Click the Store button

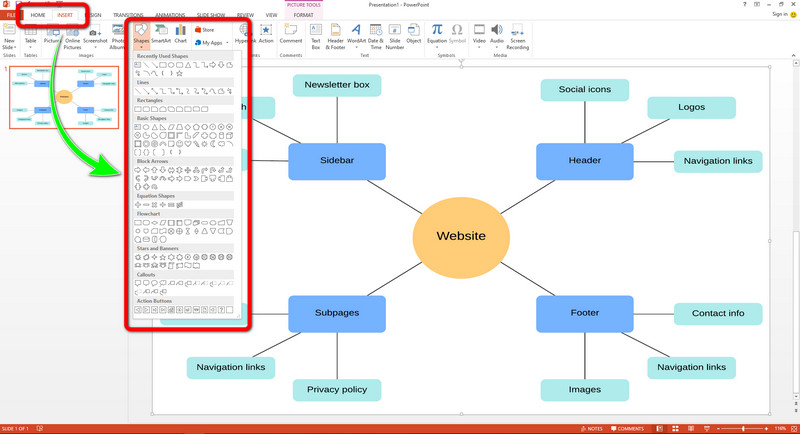(203, 30)
